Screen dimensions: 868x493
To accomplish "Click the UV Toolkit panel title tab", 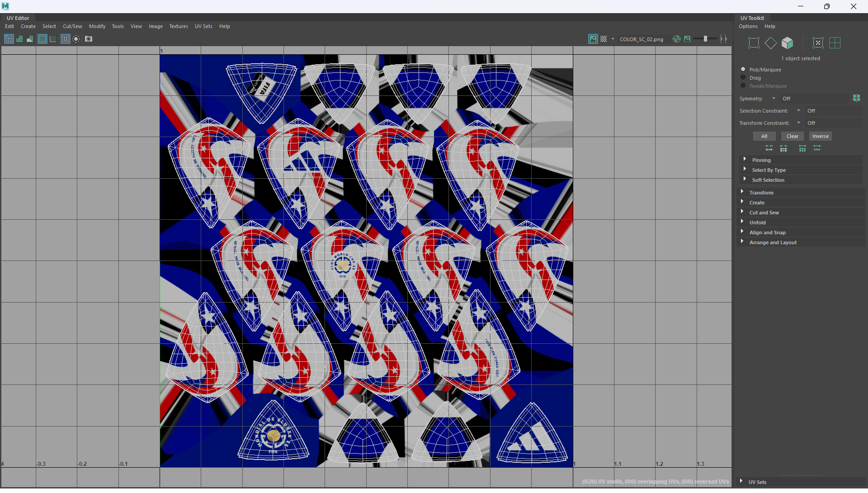I will [x=752, y=19].
